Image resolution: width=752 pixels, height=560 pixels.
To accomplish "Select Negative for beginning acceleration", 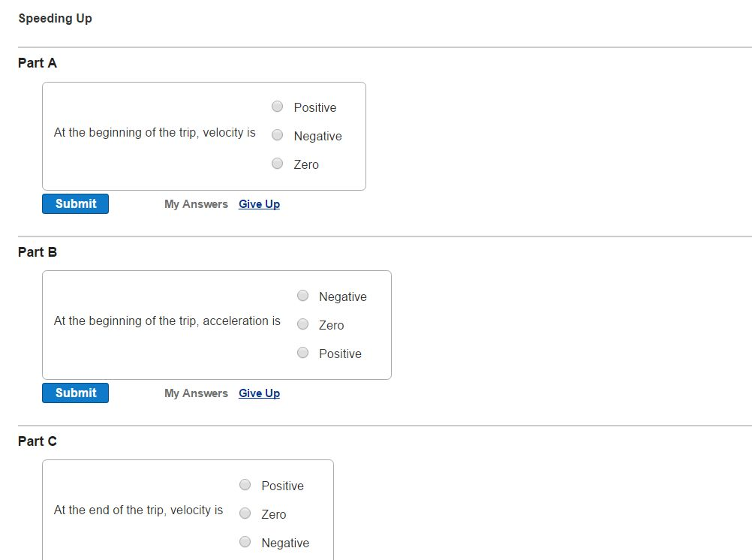I will (x=302, y=296).
